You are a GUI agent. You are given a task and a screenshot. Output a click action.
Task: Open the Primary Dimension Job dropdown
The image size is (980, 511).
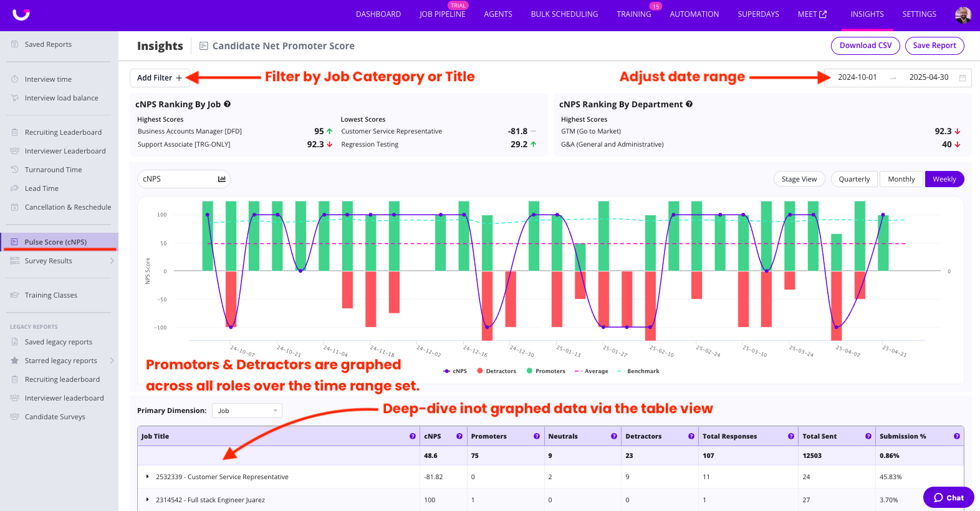[x=247, y=411]
